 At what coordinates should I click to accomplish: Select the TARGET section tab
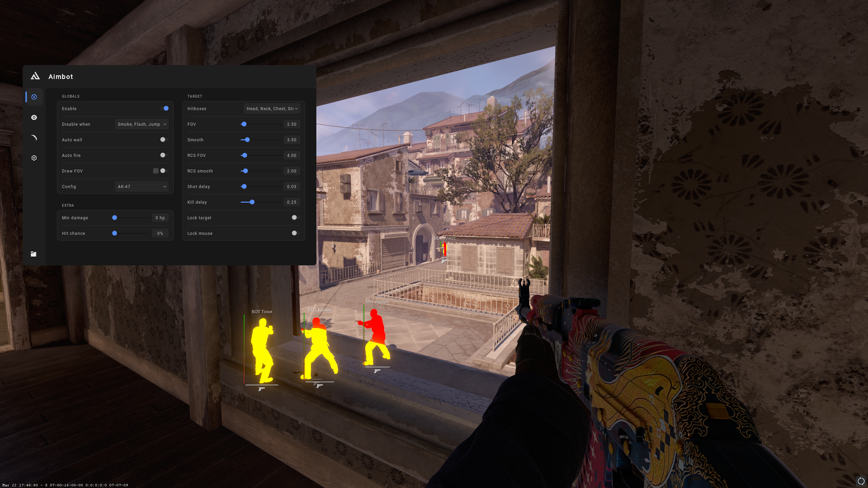coord(195,96)
